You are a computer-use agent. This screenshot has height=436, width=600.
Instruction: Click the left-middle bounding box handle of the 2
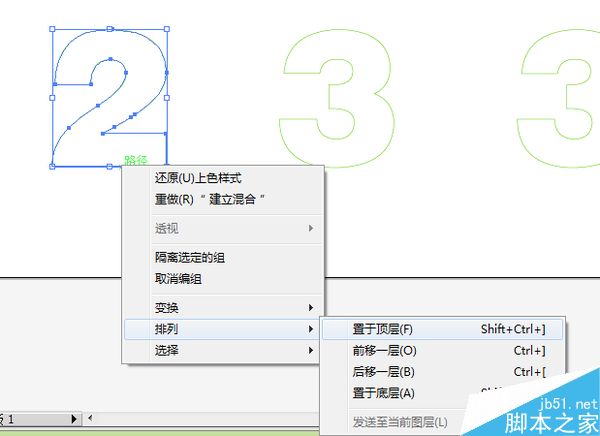pyautogui.click(x=52, y=98)
